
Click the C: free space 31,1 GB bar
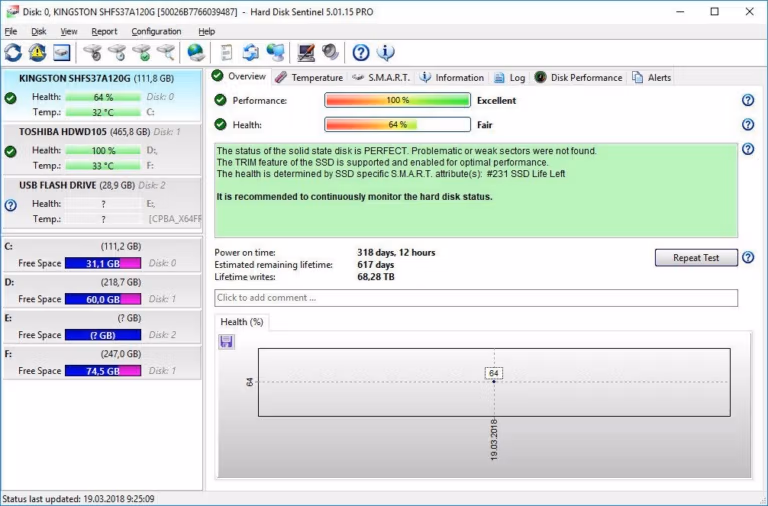103,263
